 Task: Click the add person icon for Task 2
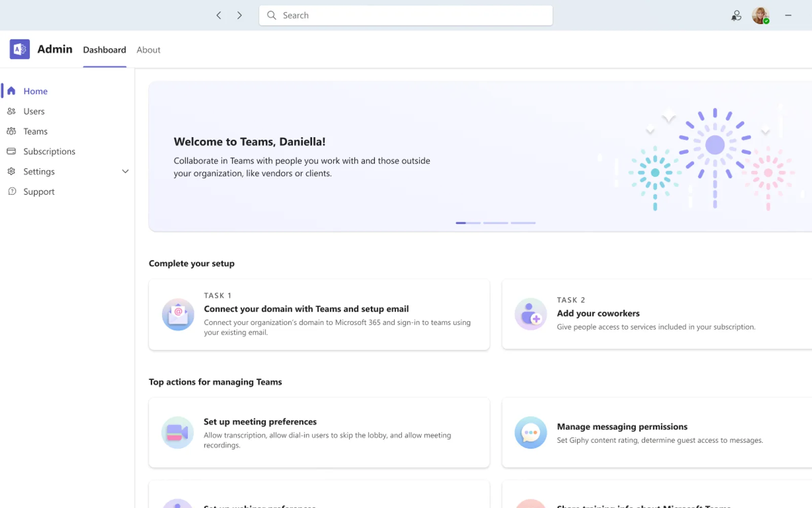pyautogui.click(x=530, y=314)
